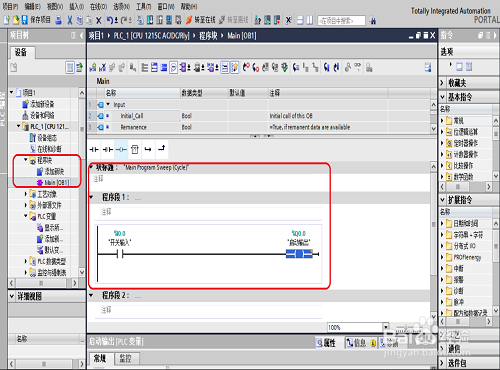Image resolution: width=500 pixels, height=370 pixels.
Task: Collapse the PLC_1 tree node
Action: 19,126
